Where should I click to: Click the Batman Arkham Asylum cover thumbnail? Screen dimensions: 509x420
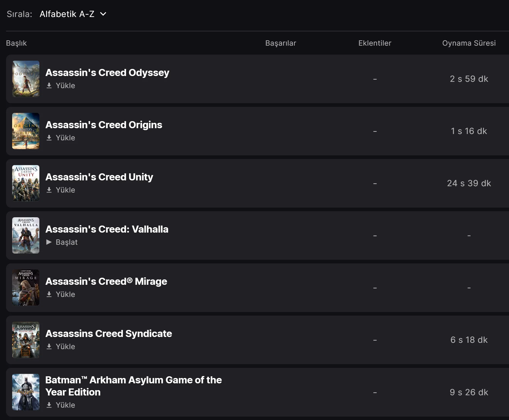[26, 392]
